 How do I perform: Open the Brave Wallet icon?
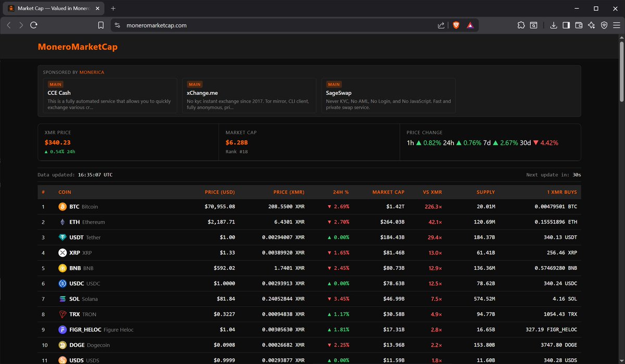click(x=579, y=25)
